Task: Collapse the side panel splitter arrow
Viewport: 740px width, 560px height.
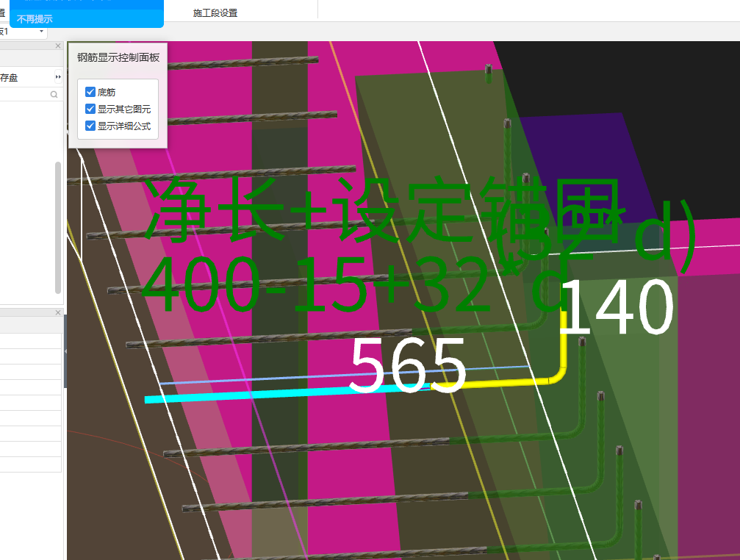Action: [65, 351]
